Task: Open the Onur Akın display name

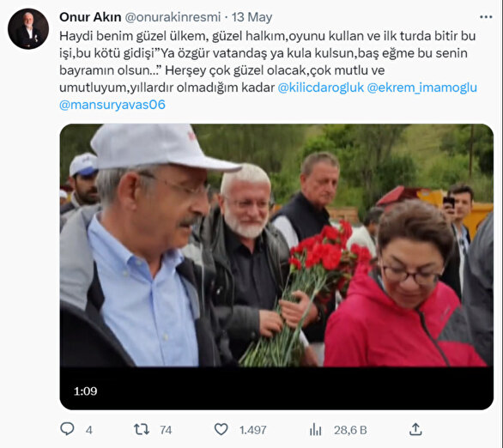Action: (x=90, y=17)
